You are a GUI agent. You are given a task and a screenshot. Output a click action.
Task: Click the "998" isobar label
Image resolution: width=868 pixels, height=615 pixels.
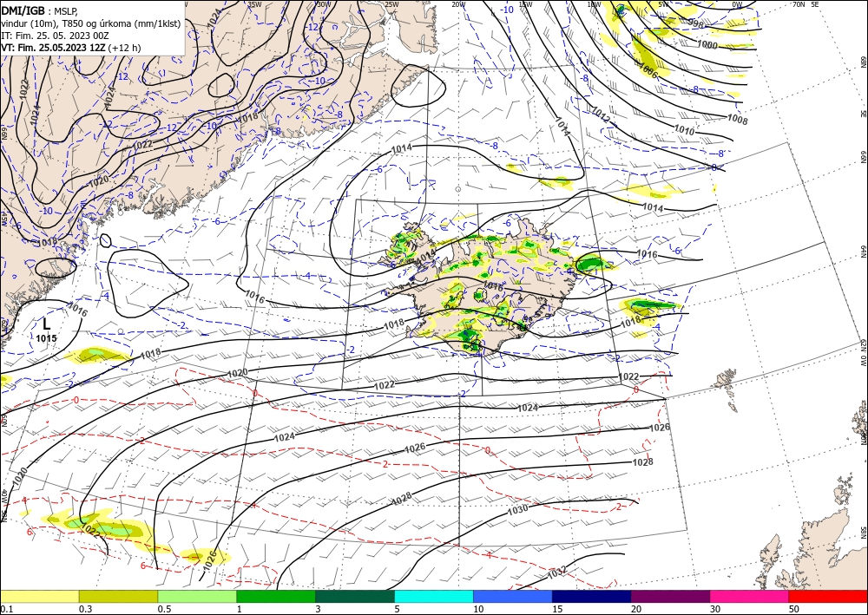coord(696,23)
